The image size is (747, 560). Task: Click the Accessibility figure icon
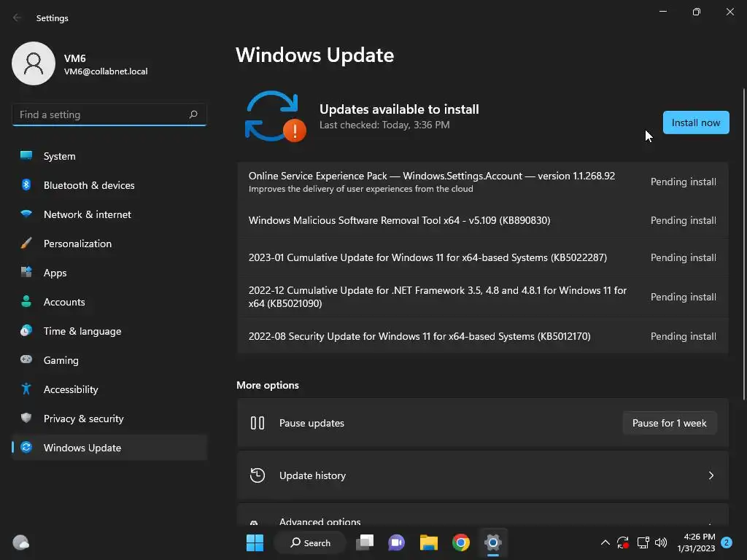click(x=26, y=389)
